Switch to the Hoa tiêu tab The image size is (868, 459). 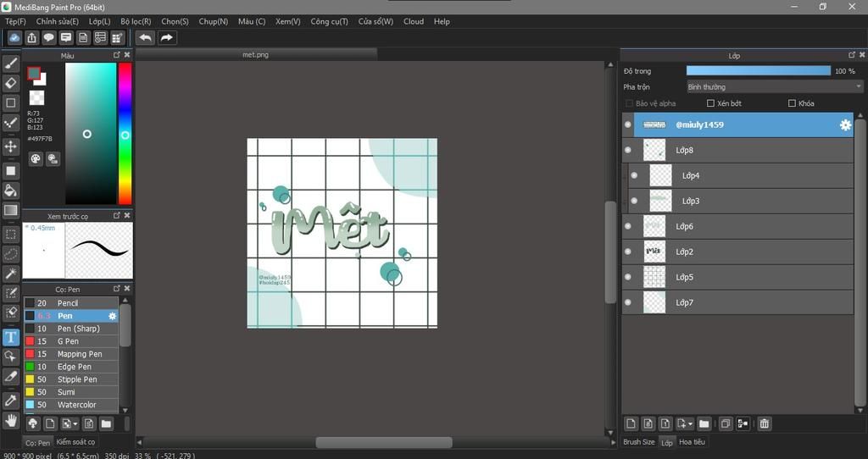coord(692,442)
